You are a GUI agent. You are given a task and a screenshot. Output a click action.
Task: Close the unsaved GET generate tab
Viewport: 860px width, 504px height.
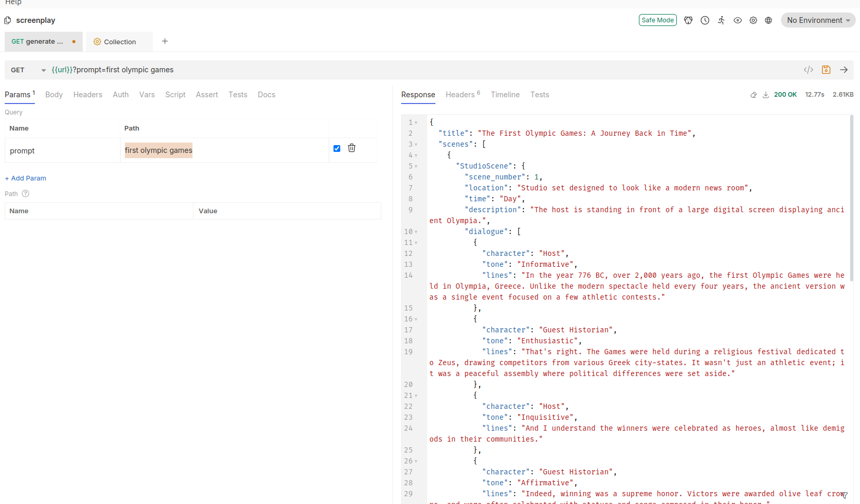(74, 42)
